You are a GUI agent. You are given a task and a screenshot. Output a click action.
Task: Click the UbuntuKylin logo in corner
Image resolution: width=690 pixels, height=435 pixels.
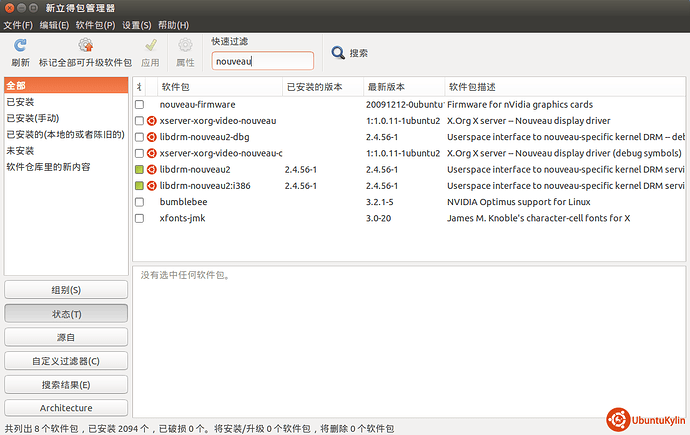pyautogui.click(x=618, y=420)
